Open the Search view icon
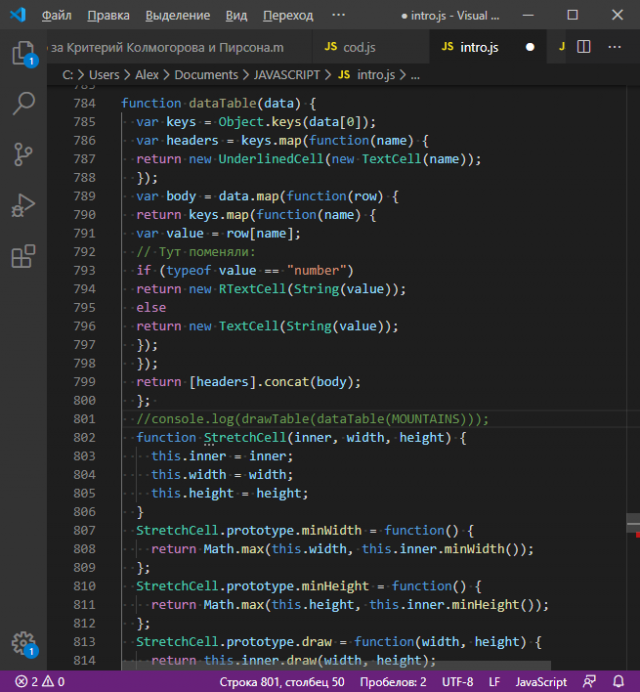The height and width of the screenshot is (692, 640). pos(22,103)
